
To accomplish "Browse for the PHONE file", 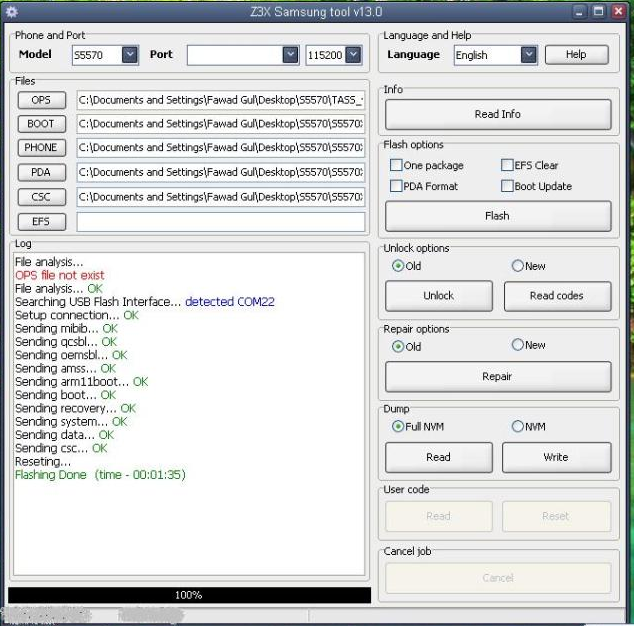I will coord(41,148).
